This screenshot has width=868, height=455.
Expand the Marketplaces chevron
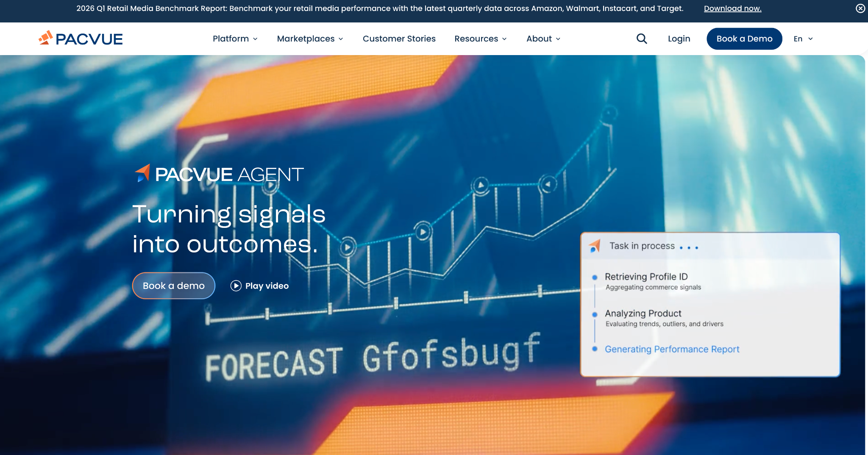341,39
